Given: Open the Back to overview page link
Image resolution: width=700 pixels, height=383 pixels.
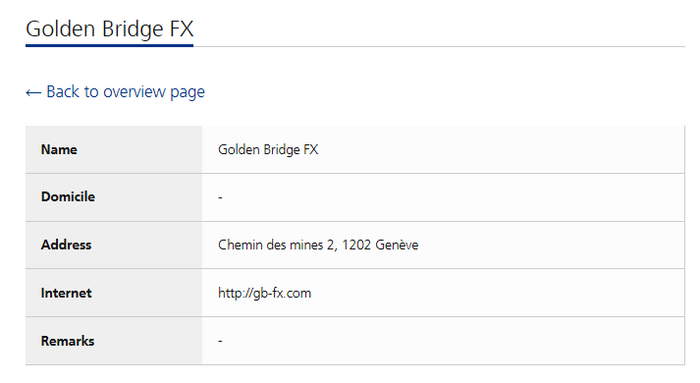Looking at the screenshot, I should coord(115,92).
